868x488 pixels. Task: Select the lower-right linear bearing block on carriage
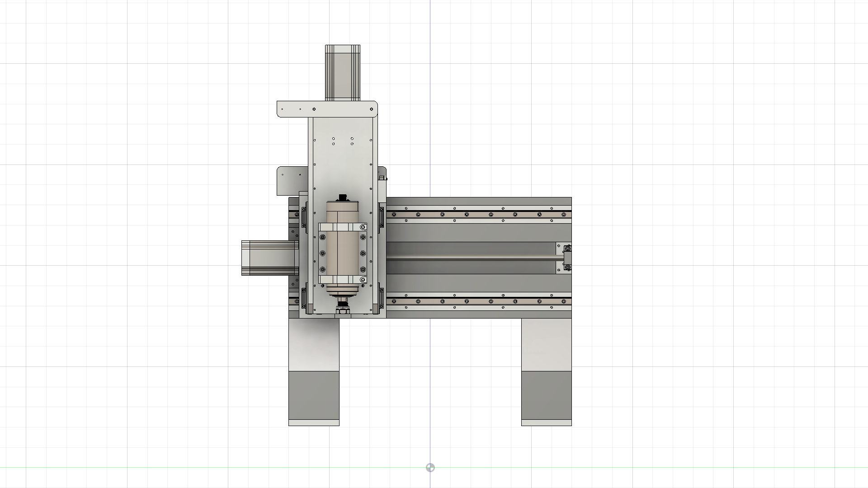click(382, 298)
